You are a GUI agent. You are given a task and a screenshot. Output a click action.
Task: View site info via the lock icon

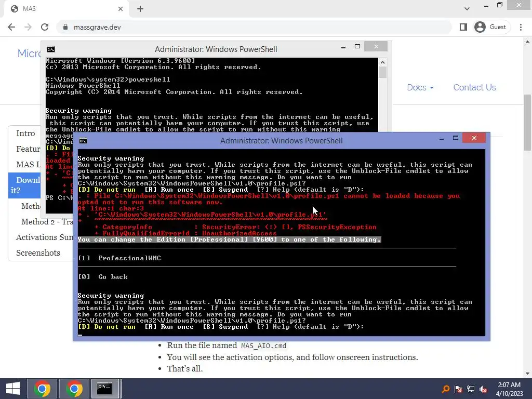point(65,27)
